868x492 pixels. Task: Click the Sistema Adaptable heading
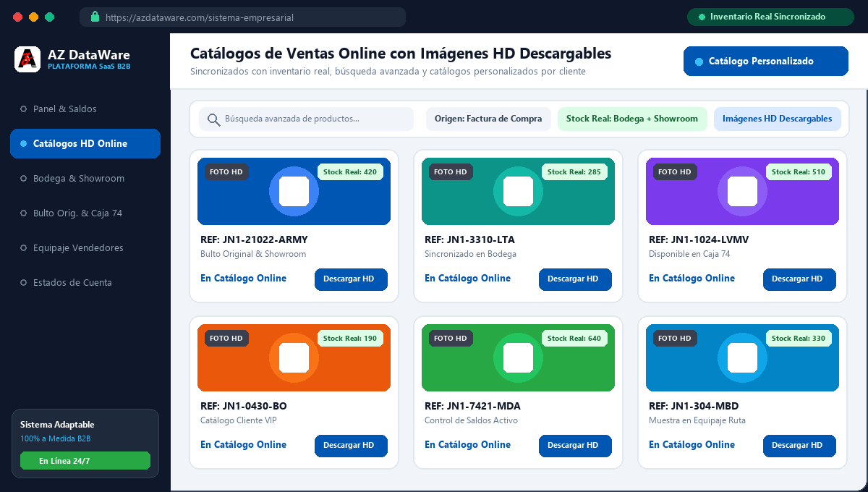(57, 425)
